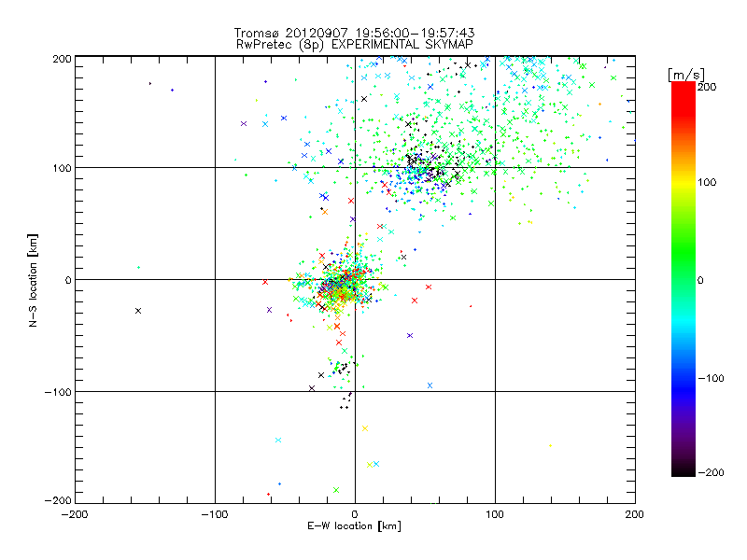747x560 pixels.
Task: Click the x-axis tick label '200'
Action: tap(635, 514)
